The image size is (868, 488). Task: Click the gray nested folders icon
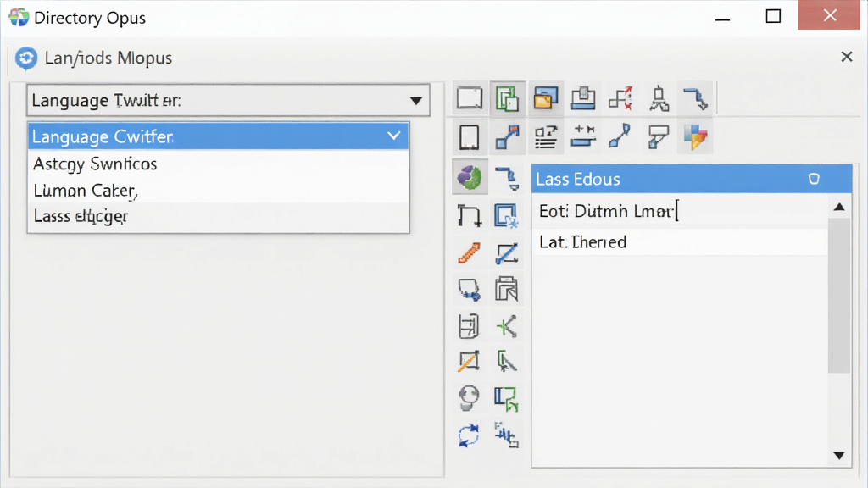(x=507, y=288)
